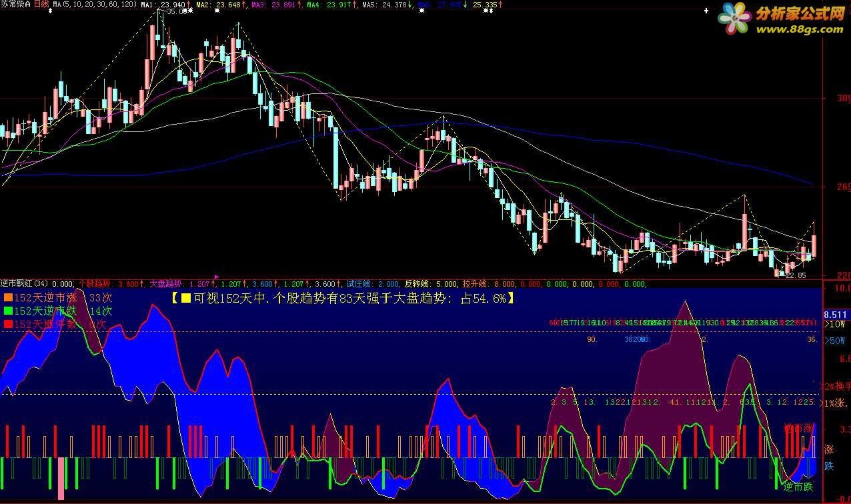Click the >50W label on right axis
This screenshot has height=504, width=851.
coord(835,341)
